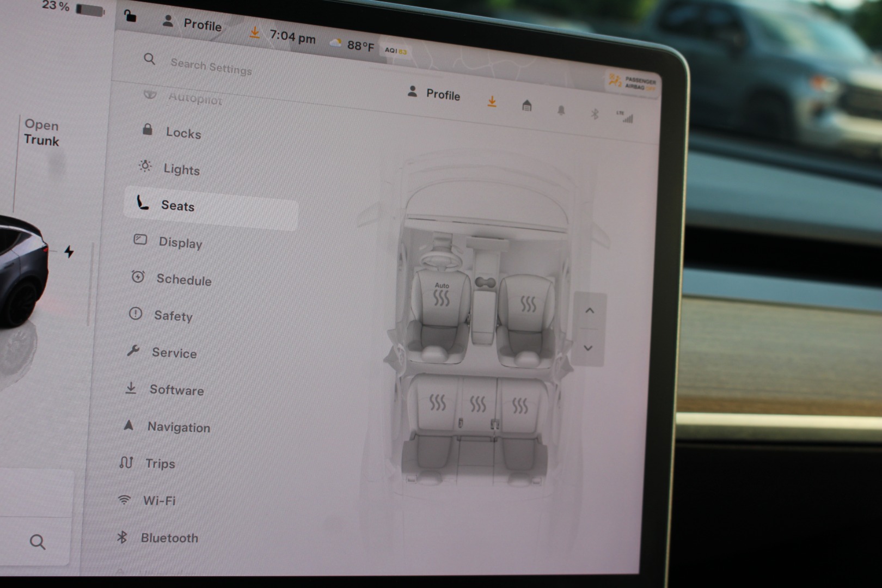Click the unlocked padlock icon in status bar
The height and width of the screenshot is (588, 882).
[130, 16]
